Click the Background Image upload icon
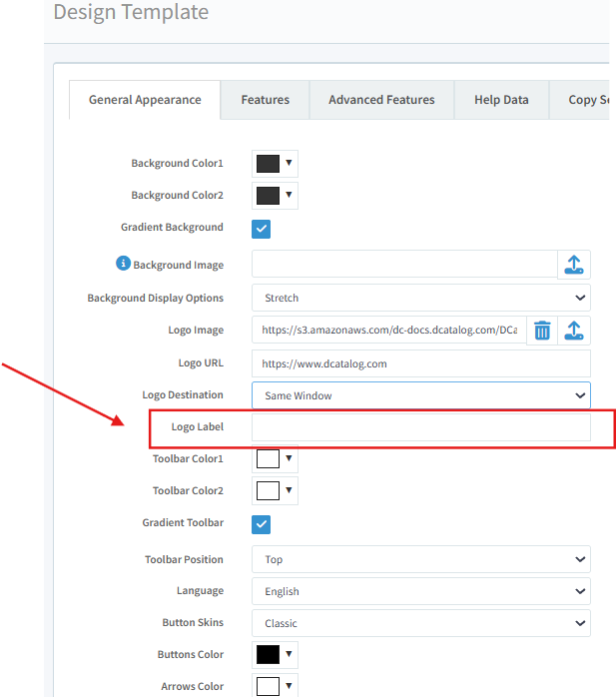 coord(574,265)
